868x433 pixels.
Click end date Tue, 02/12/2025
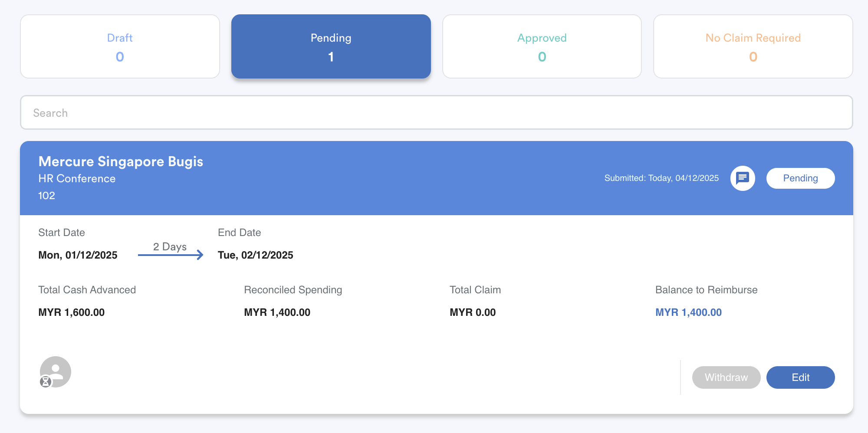pos(256,255)
